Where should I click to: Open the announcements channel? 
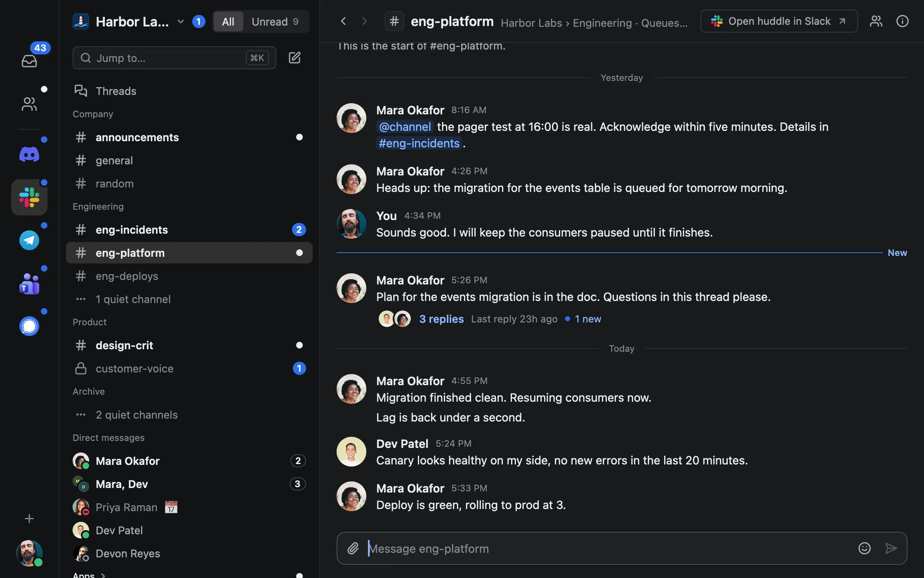pyautogui.click(x=190, y=137)
